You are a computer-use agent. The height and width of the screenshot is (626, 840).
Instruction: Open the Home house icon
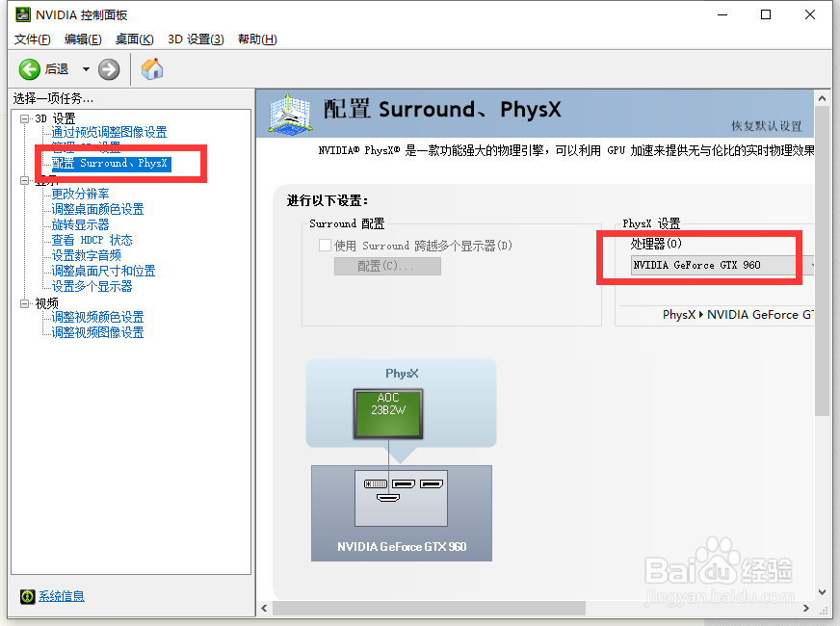coord(152,69)
